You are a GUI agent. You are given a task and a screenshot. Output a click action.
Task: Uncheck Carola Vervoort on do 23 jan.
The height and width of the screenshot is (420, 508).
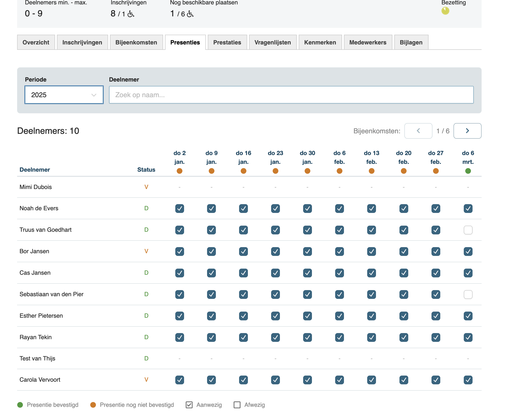click(x=275, y=380)
